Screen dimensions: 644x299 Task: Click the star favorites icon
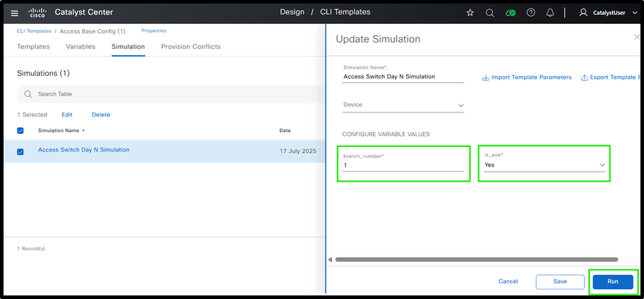[x=470, y=12]
